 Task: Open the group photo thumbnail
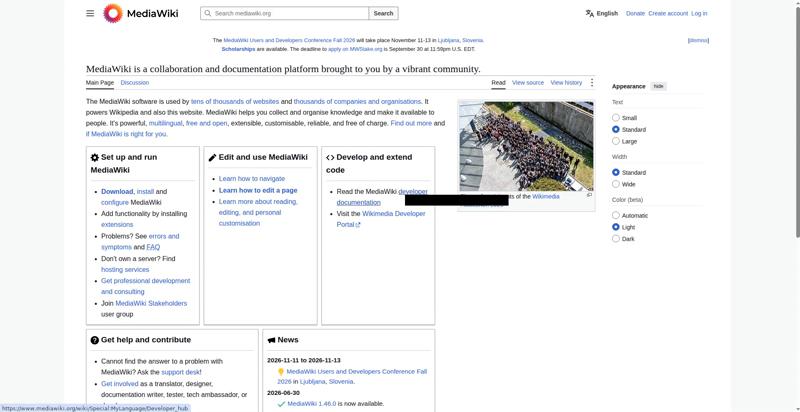tap(526, 146)
